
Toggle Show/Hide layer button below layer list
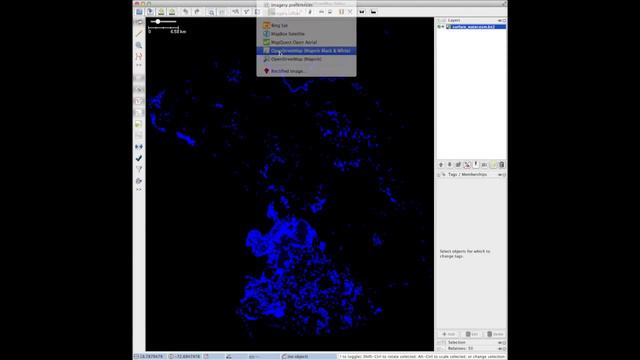[x=467, y=164]
